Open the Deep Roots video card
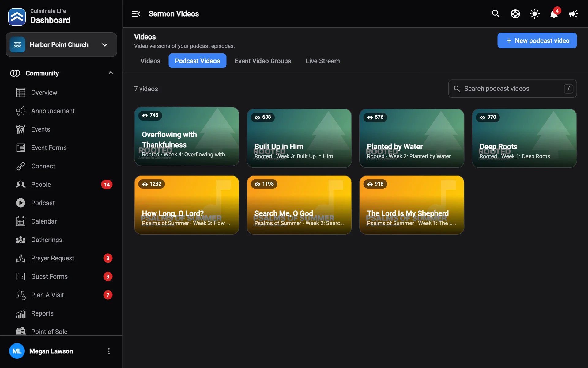 [x=524, y=138]
